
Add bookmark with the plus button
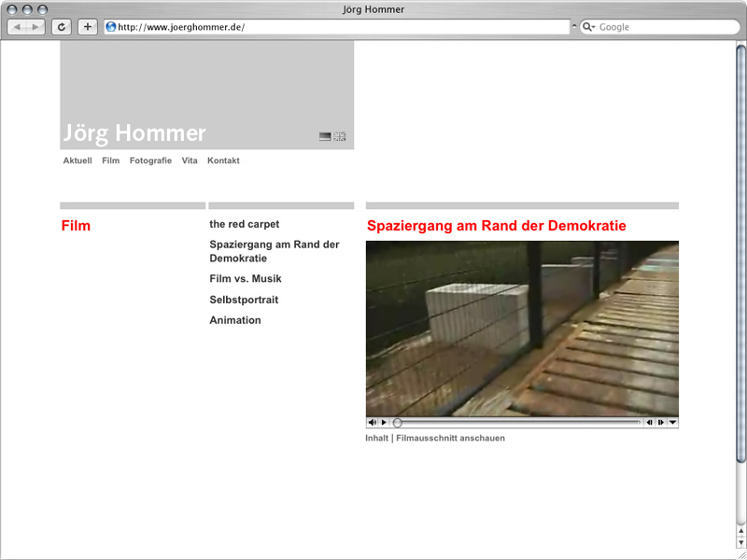87,27
